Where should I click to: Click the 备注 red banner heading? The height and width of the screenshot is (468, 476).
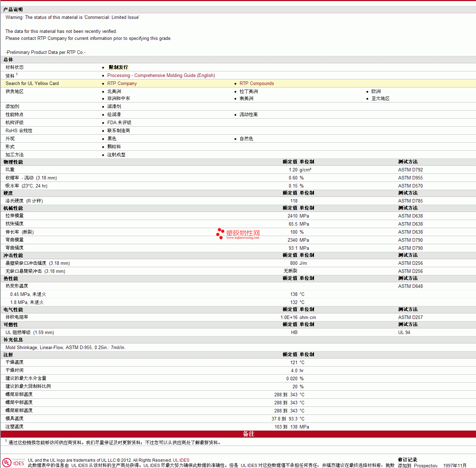(248, 434)
